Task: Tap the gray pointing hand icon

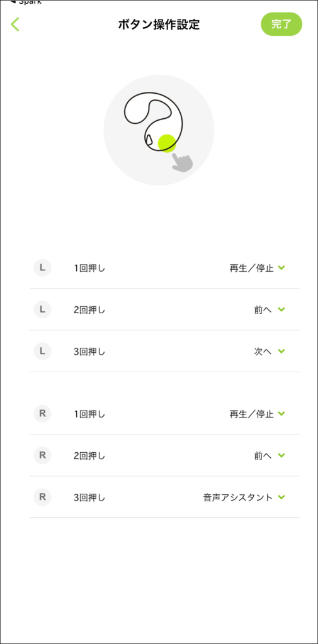Action: (x=182, y=162)
